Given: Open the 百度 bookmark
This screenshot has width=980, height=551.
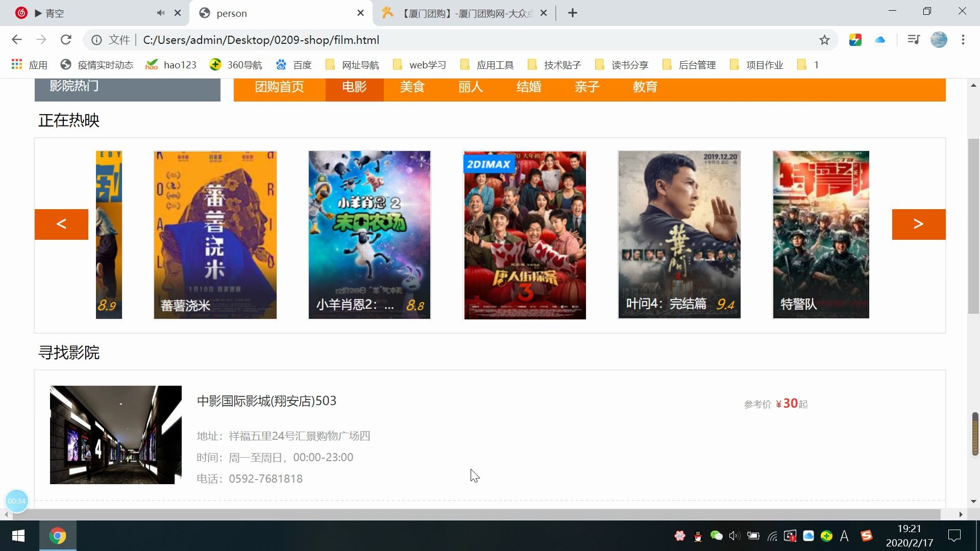Looking at the screenshot, I should pyautogui.click(x=293, y=65).
